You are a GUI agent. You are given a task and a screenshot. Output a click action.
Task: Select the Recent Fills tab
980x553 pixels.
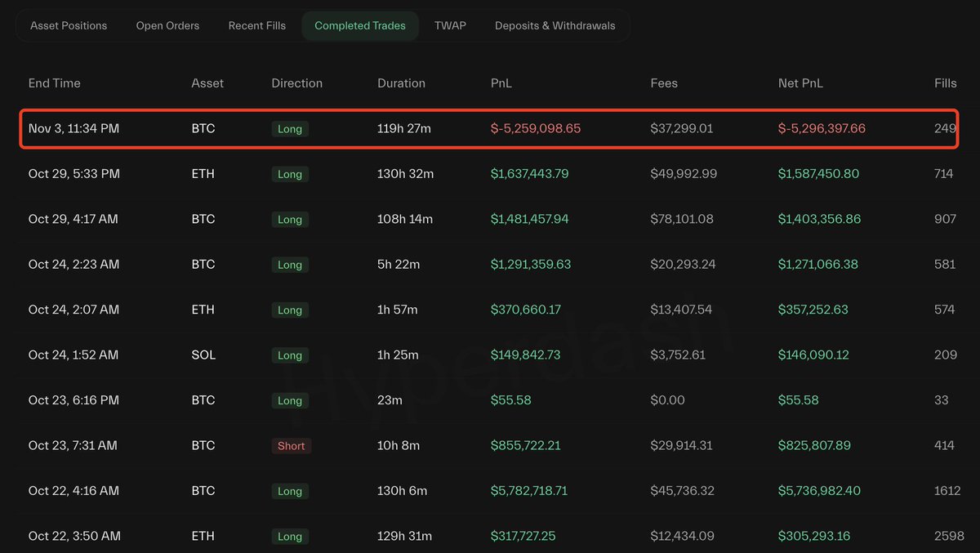pyautogui.click(x=257, y=25)
